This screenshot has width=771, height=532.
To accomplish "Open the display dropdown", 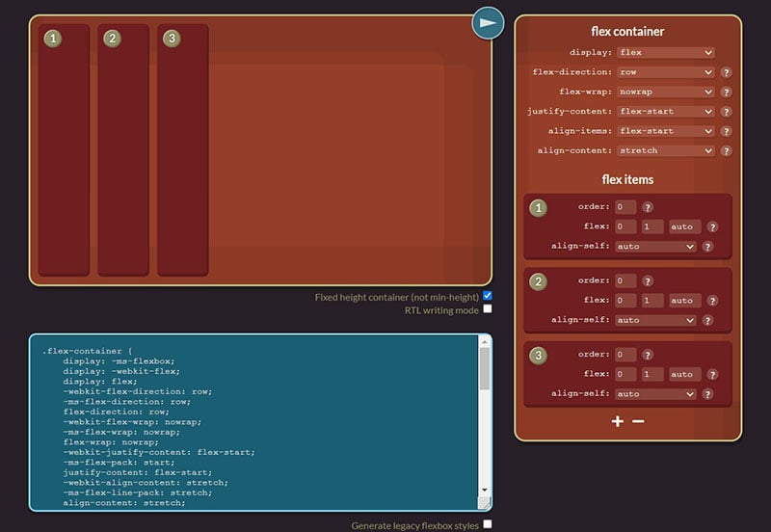I will pyautogui.click(x=666, y=53).
